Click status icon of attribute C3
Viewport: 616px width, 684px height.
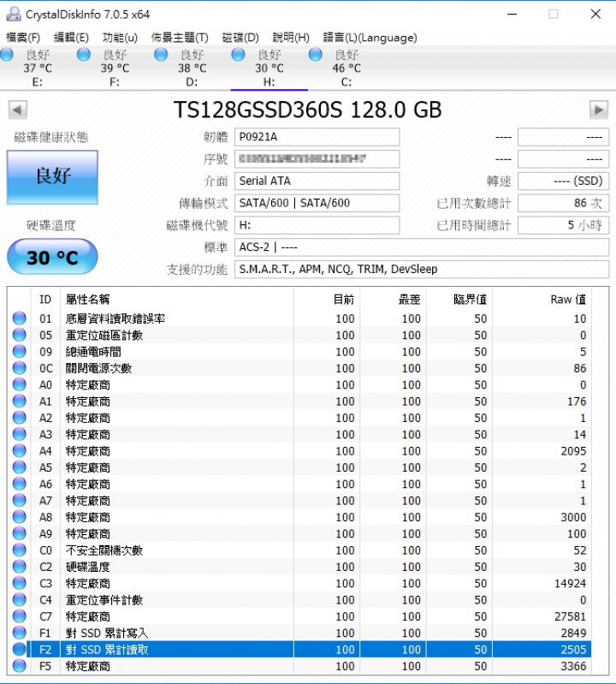click(19, 584)
